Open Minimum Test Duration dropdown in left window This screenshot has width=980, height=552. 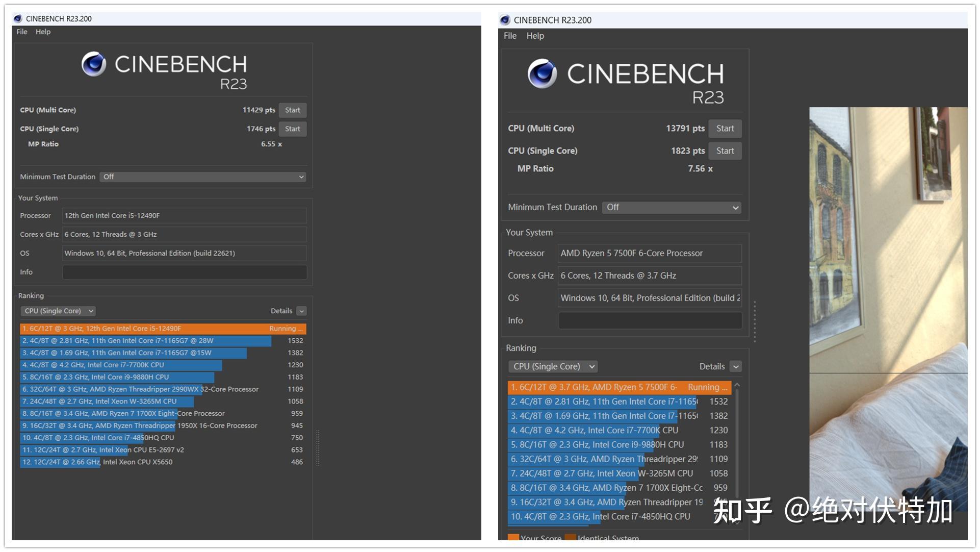(x=203, y=177)
